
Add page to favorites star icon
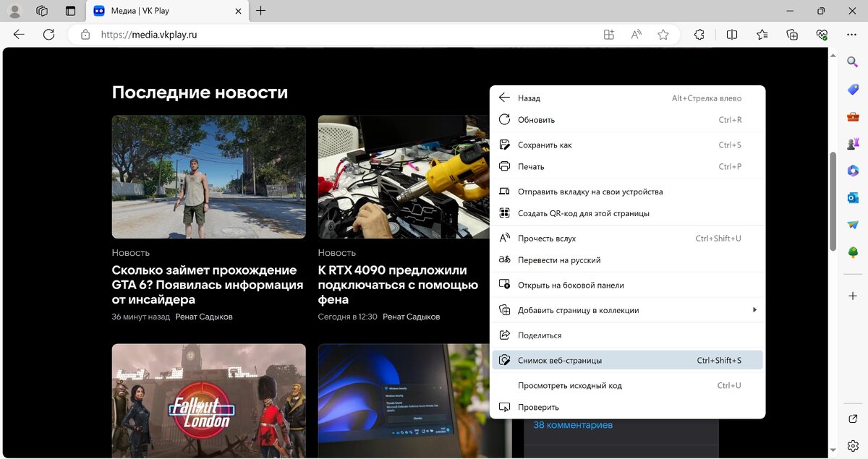(663, 34)
